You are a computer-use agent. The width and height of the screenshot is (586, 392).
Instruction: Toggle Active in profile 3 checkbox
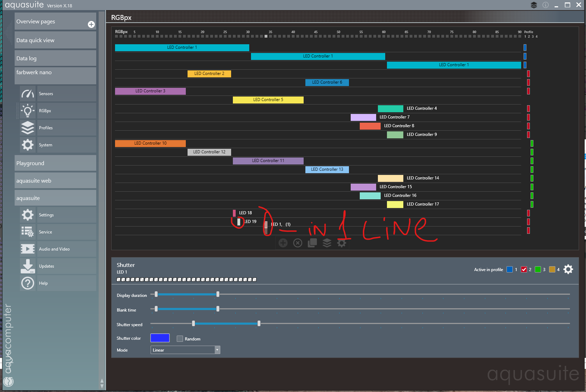point(538,269)
